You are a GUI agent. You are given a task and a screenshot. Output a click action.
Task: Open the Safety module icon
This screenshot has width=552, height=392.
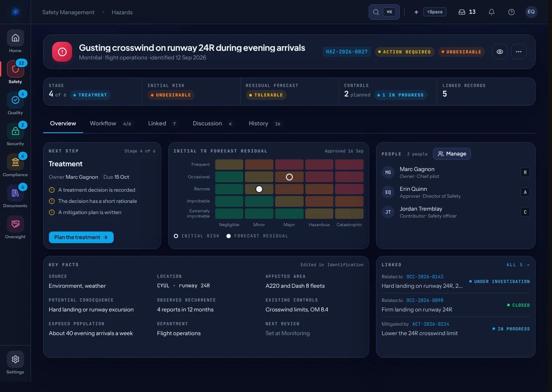16,69
